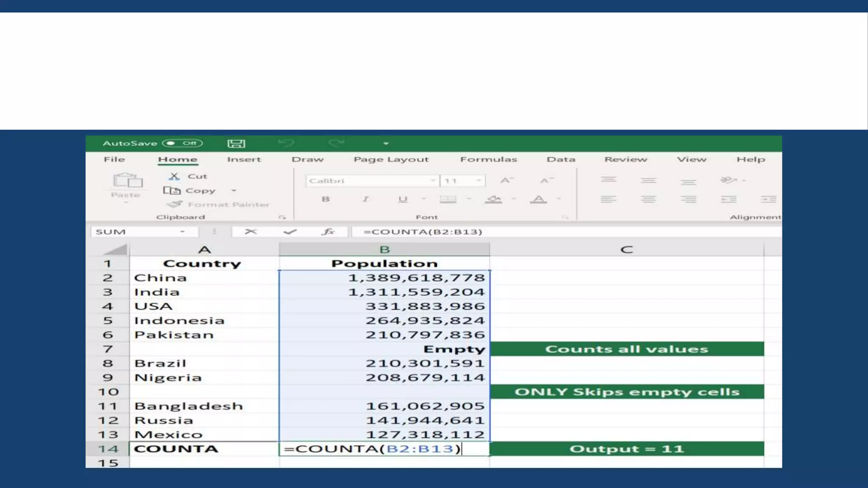Open the Copy options dropdown arrow
Image resolution: width=868 pixels, height=488 pixels.
[x=234, y=191]
